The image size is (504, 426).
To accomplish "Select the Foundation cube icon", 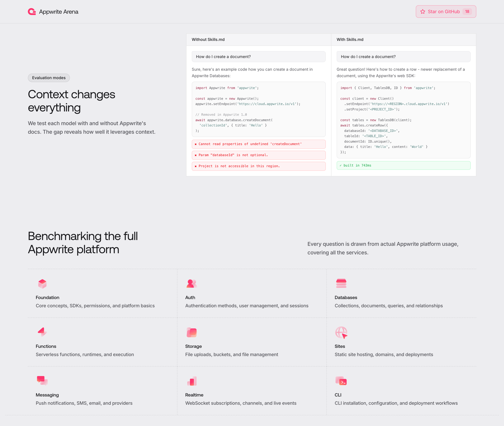I will click(x=42, y=284).
